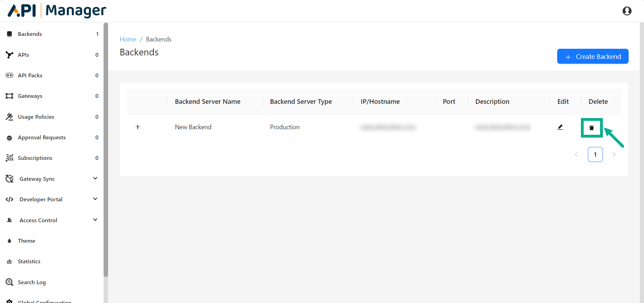
Task: Click the API Packs icon
Action: (9, 75)
